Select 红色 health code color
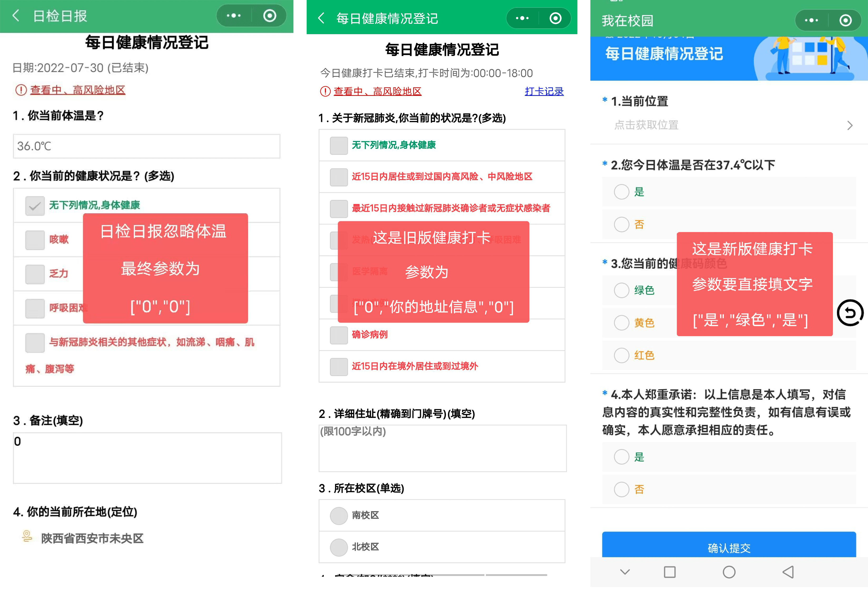868x602 pixels. (x=621, y=355)
